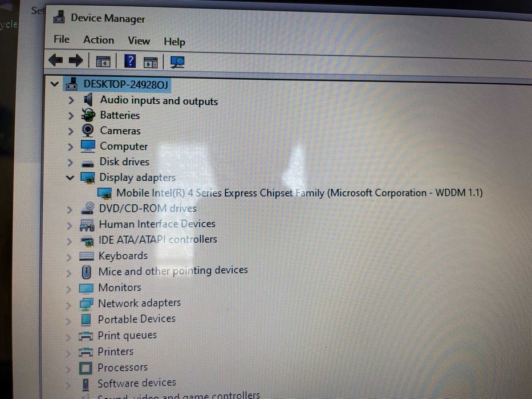The height and width of the screenshot is (399, 532).
Task: Click the Computer monitor icon
Action: coord(88,146)
